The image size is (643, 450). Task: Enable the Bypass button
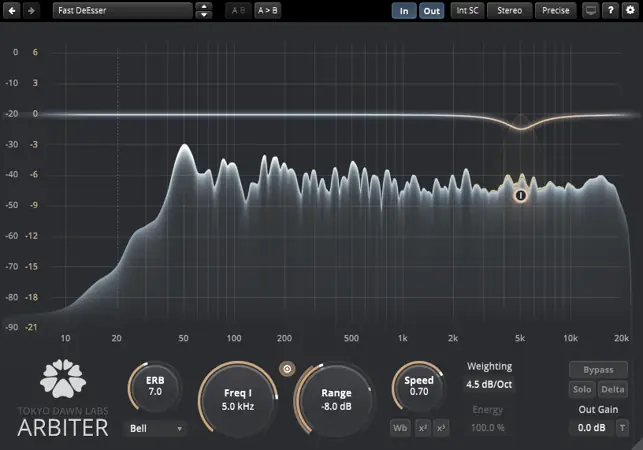point(598,369)
